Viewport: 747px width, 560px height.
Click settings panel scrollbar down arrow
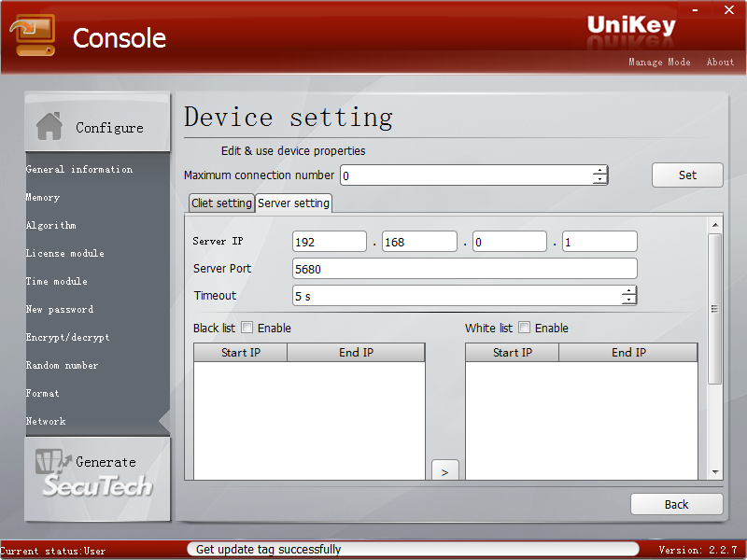coord(715,472)
